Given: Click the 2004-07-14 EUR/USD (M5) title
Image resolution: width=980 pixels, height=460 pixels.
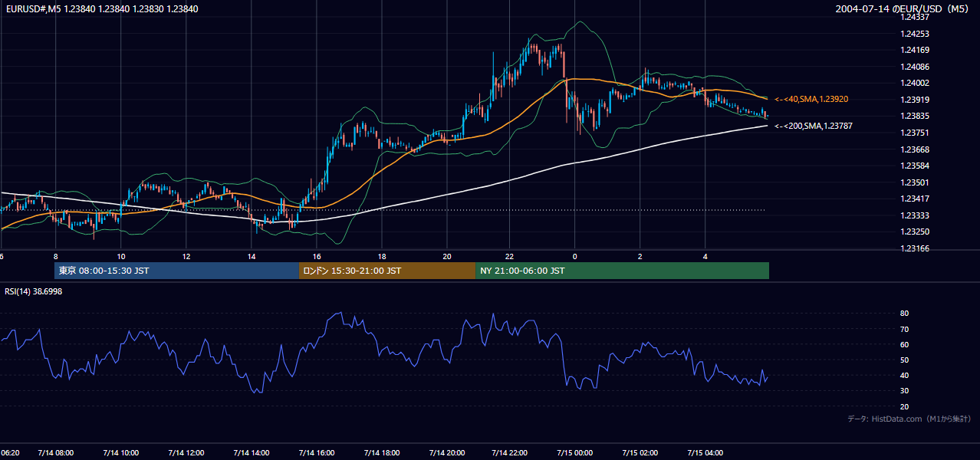Looking at the screenshot, I should [903, 9].
